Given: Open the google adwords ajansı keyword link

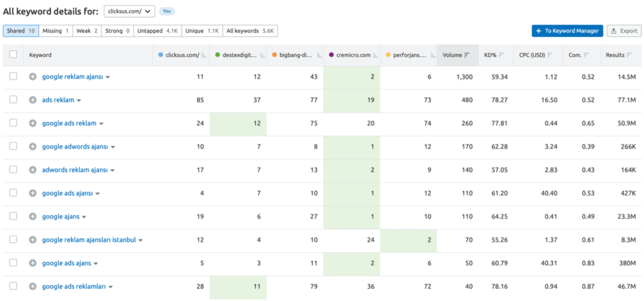Looking at the screenshot, I should (75, 146).
